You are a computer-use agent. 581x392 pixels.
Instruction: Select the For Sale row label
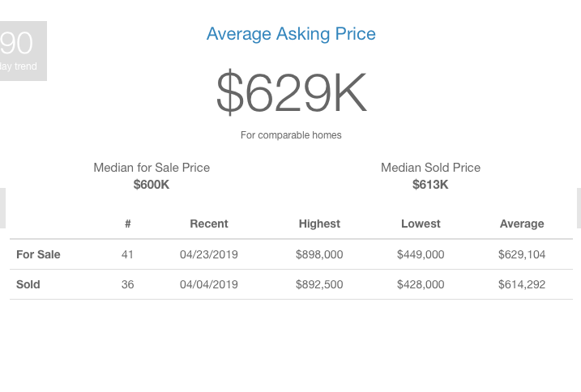38,254
